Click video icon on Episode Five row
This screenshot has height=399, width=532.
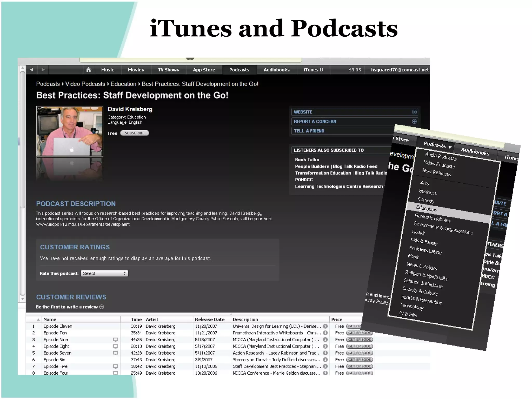(116, 367)
